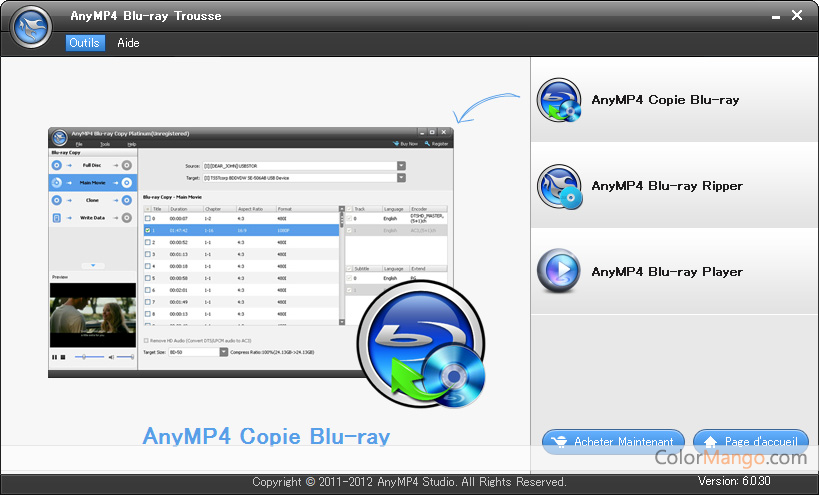Expand the Target device dropdown

401,178
